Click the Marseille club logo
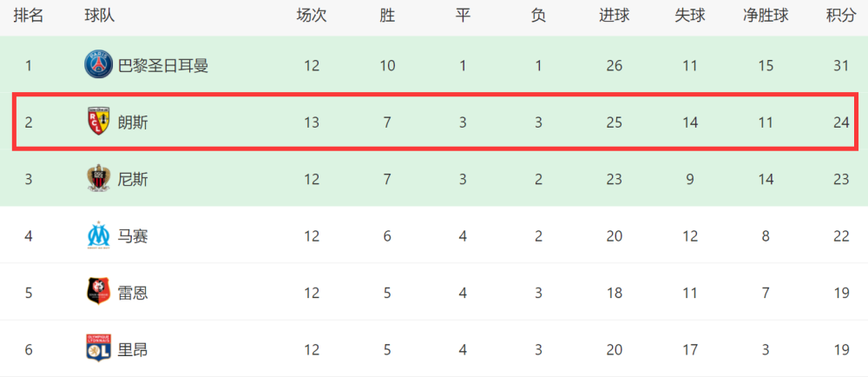 tap(99, 235)
